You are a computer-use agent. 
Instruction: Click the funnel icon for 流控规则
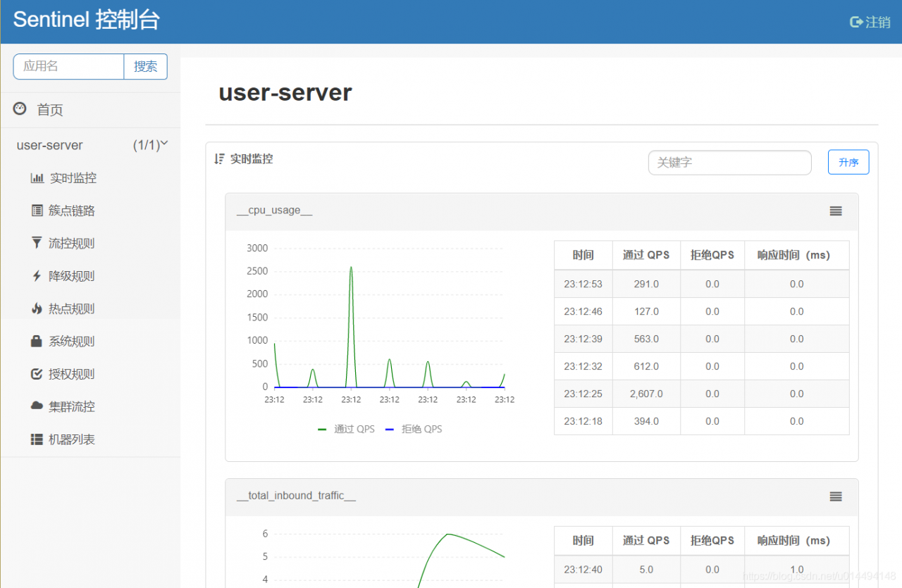coord(37,243)
